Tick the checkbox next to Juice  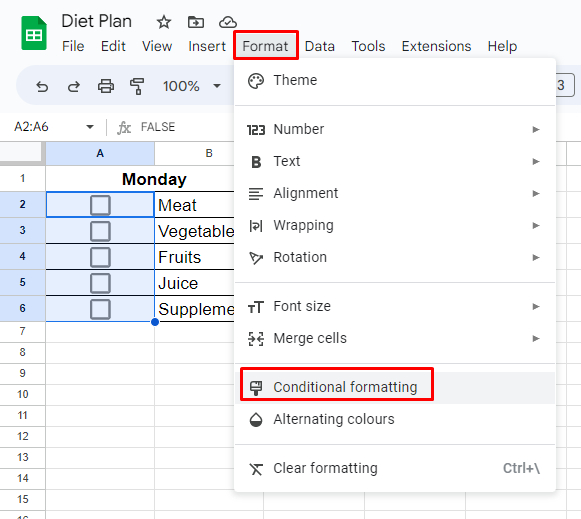[x=100, y=283]
